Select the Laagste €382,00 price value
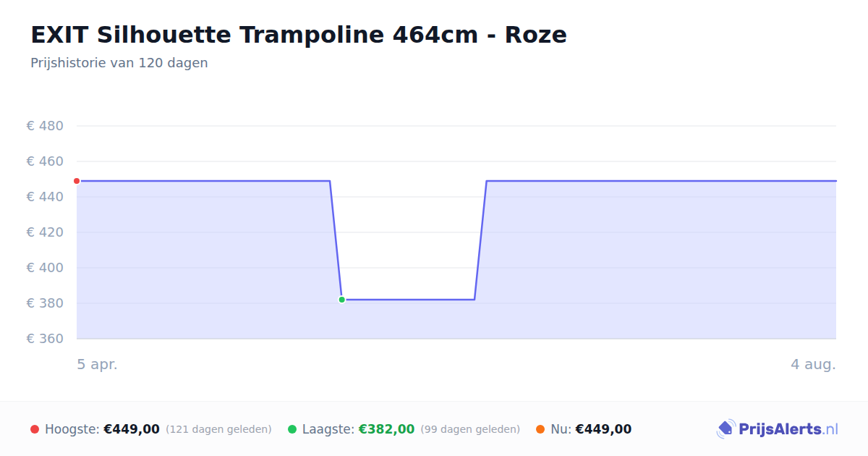The height and width of the screenshot is (456, 868). pos(386,429)
